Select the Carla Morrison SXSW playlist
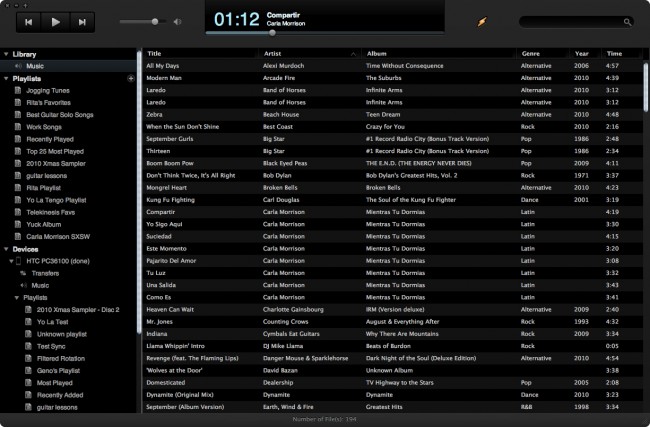Screen dimensions: 650x427 58,237
